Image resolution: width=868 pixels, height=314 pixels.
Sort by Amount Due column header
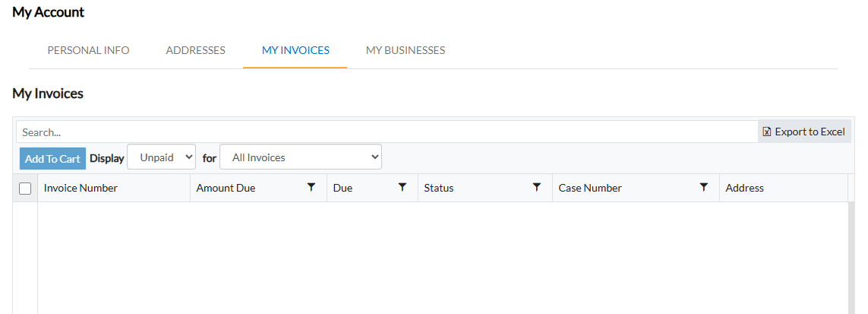[226, 188]
